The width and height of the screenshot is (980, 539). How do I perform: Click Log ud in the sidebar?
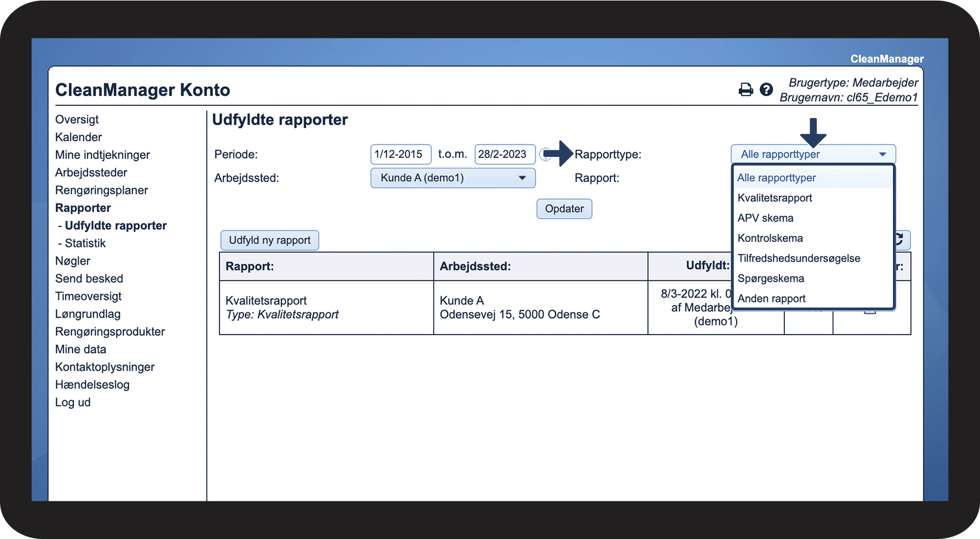click(x=73, y=402)
